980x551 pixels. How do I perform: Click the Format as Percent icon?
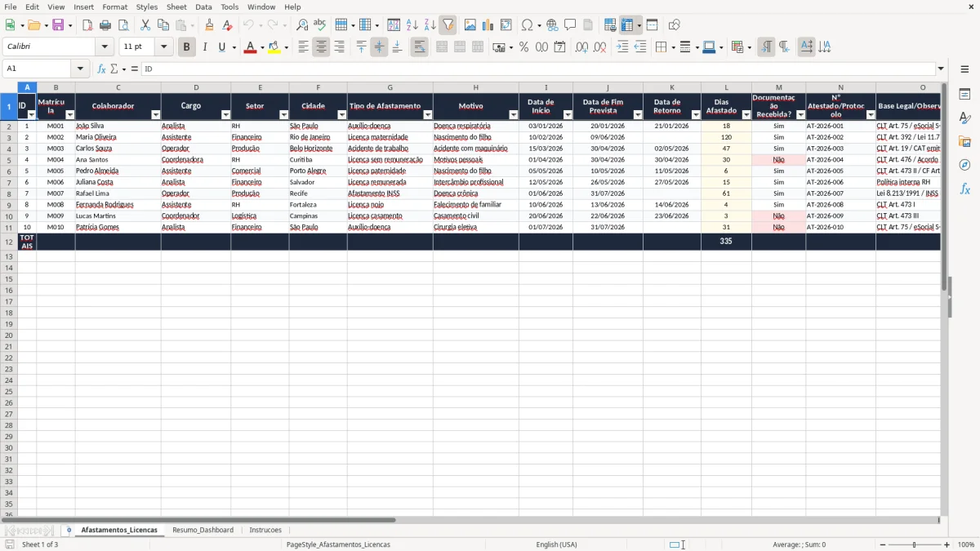click(x=523, y=47)
